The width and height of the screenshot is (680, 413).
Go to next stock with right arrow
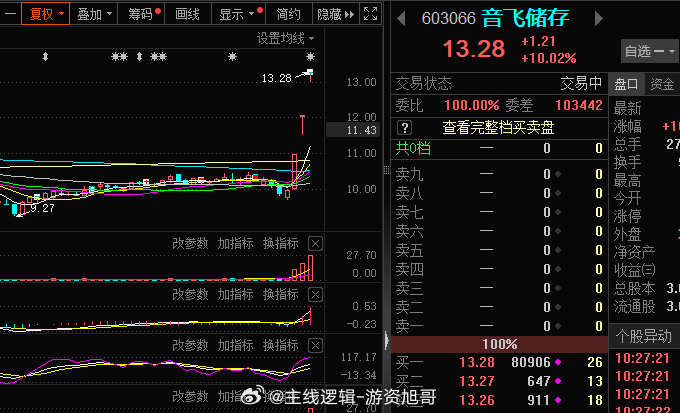599,18
